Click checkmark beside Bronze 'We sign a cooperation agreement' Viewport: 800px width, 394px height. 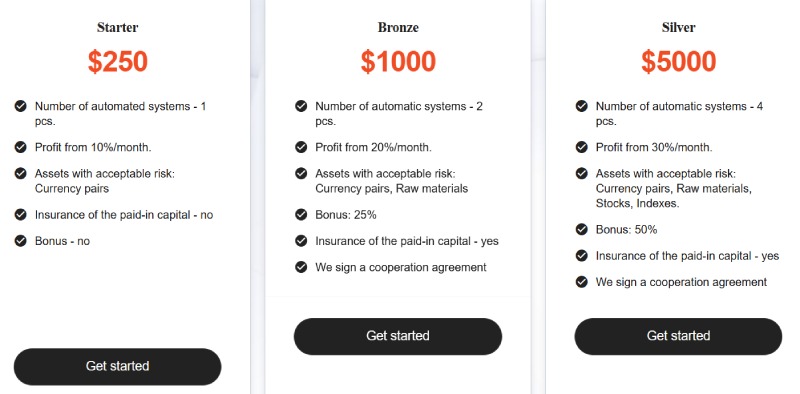pos(301,267)
